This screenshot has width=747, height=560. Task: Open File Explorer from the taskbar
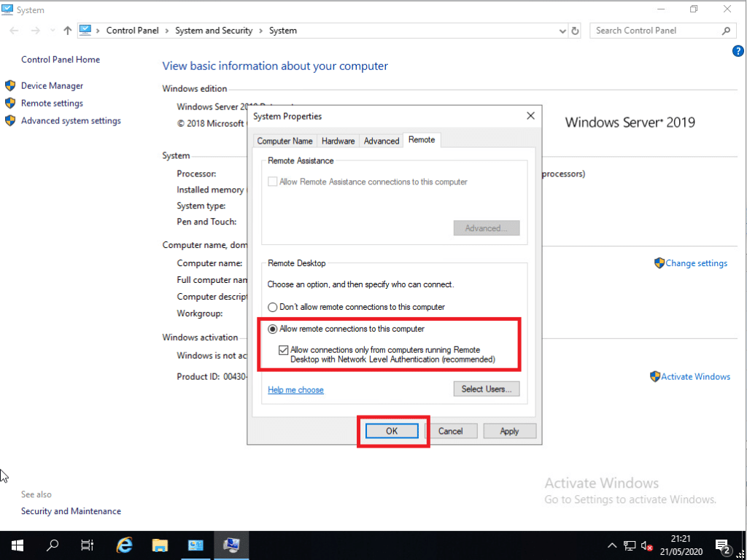point(160,545)
